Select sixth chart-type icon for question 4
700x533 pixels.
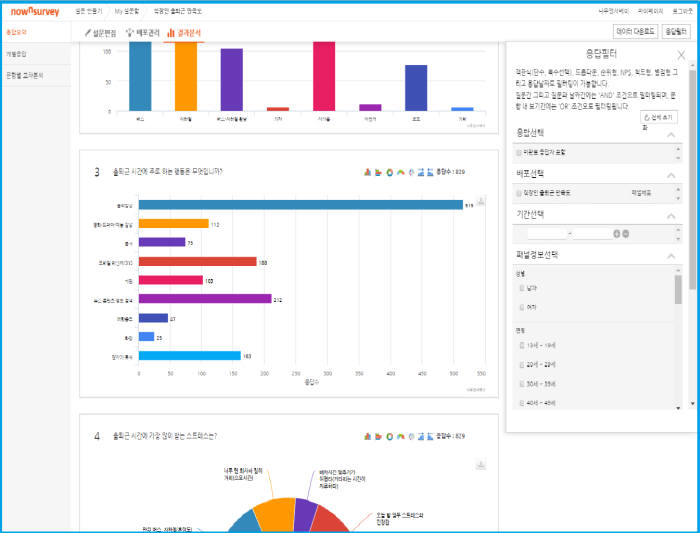click(x=421, y=436)
